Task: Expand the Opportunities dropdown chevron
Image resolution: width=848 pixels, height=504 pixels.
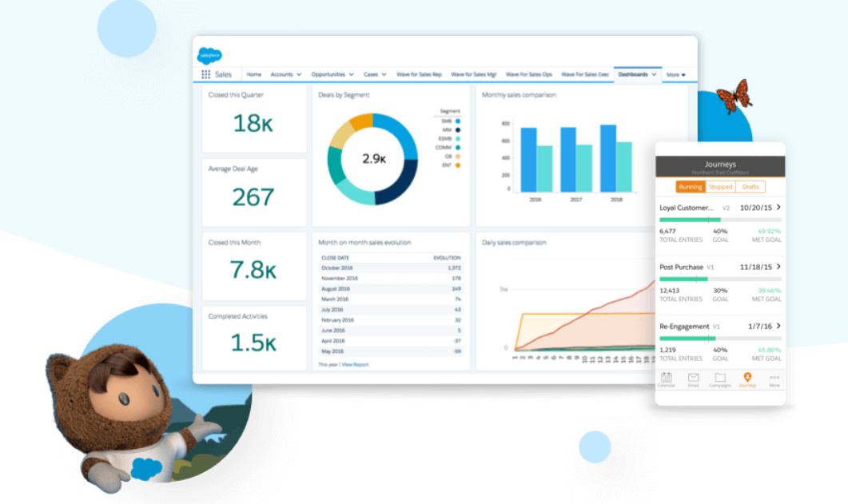Action: tap(352, 74)
